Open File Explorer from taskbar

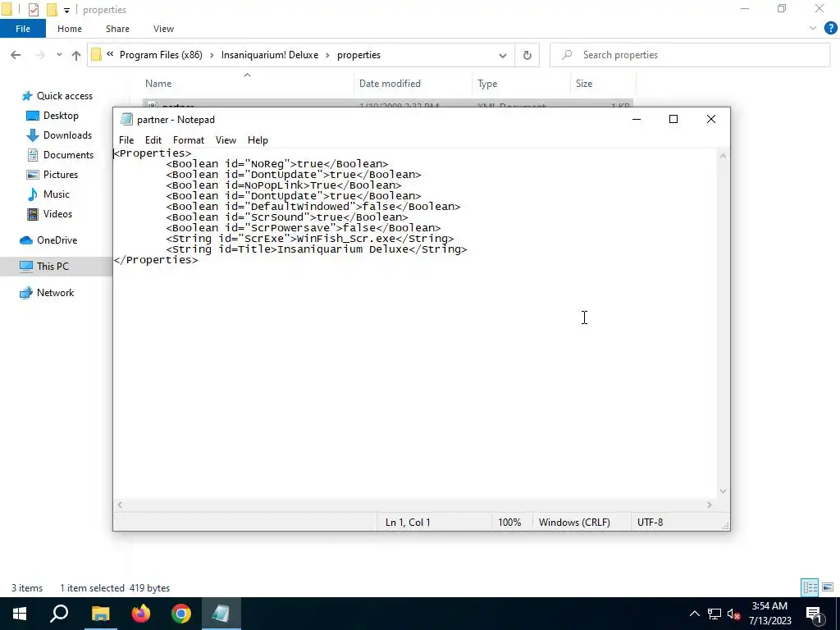100,614
